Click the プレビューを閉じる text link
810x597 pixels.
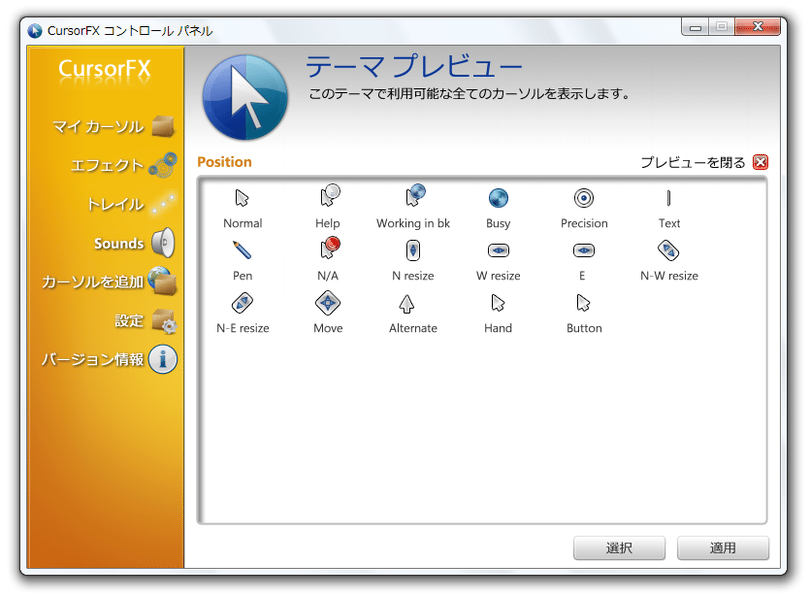[693, 163]
